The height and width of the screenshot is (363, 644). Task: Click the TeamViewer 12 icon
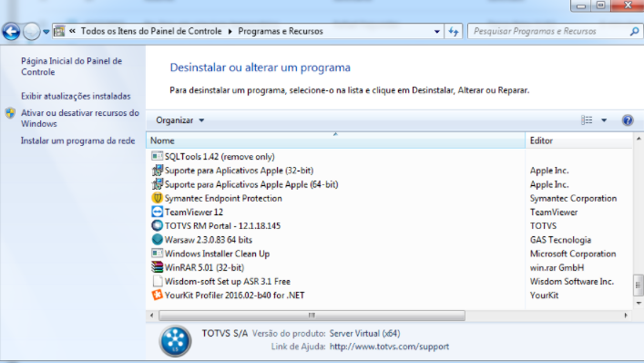click(x=157, y=212)
